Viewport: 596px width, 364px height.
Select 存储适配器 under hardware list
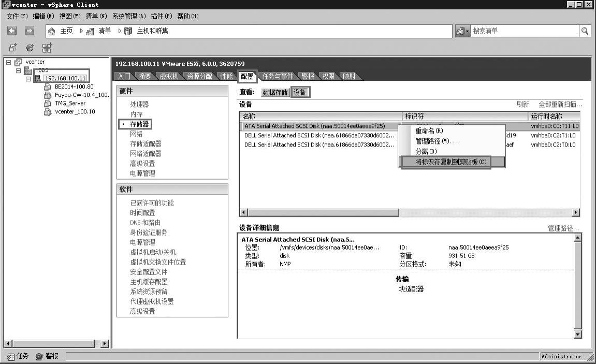pos(146,144)
